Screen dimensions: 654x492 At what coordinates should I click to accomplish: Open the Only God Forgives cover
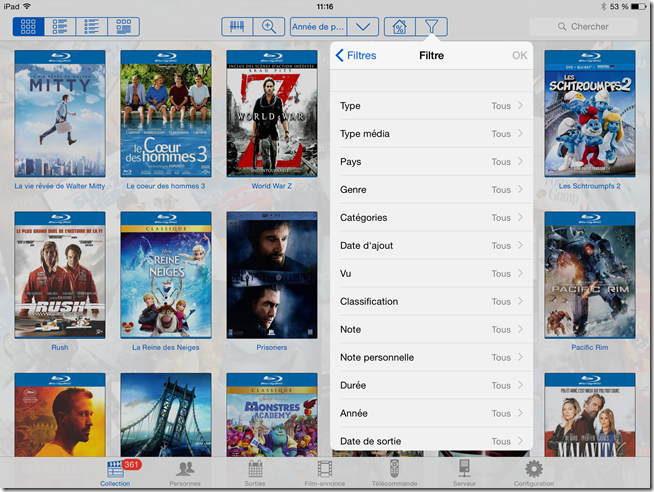coord(60,415)
